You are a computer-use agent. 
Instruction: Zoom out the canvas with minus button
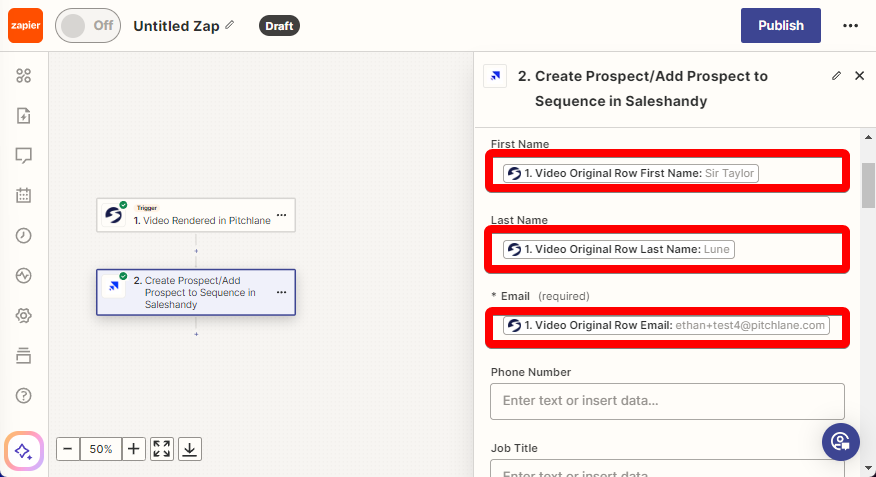click(x=68, y=449)
